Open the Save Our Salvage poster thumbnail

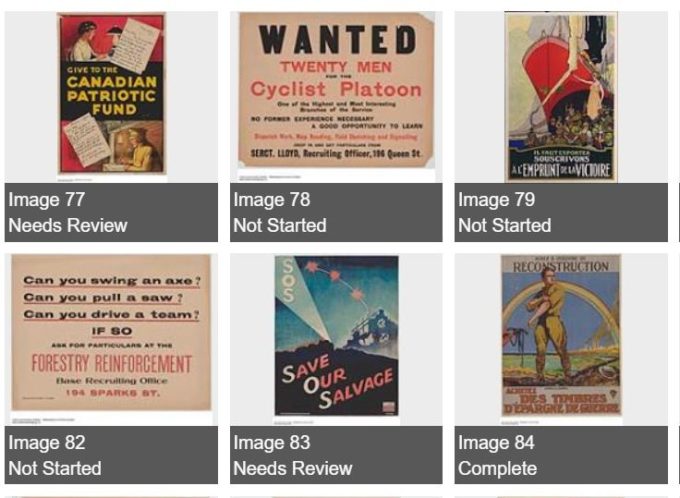pyautogui.click(x=336, y=335)
